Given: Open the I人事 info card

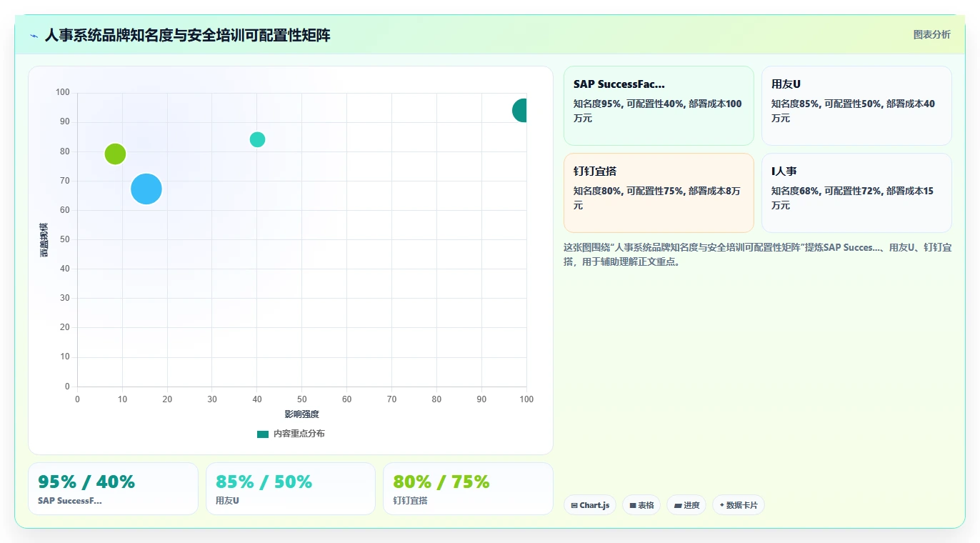Looking at the screenshot, I should pyautogui.click(x=856, y=193).
